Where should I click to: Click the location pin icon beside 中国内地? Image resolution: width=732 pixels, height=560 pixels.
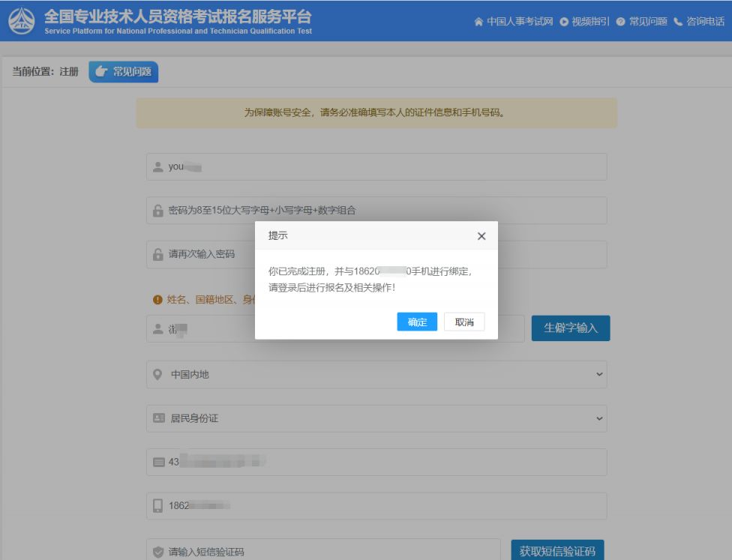[157, 374]
